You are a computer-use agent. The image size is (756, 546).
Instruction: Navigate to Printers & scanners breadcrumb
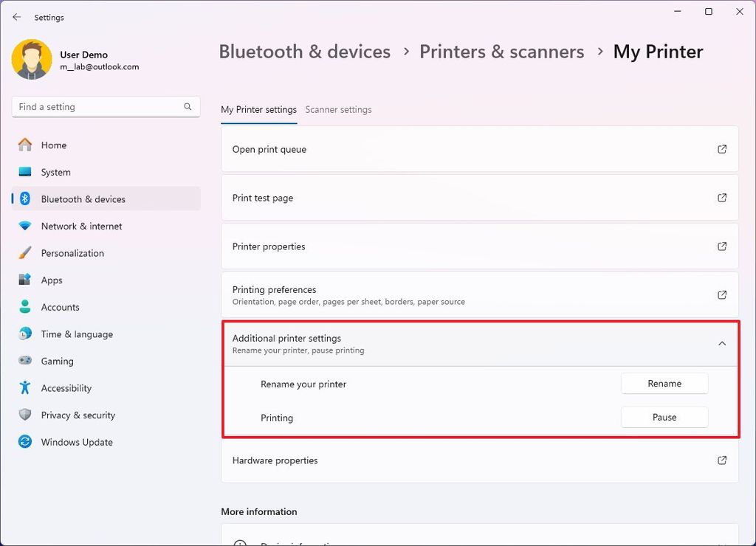click(502, 52)
